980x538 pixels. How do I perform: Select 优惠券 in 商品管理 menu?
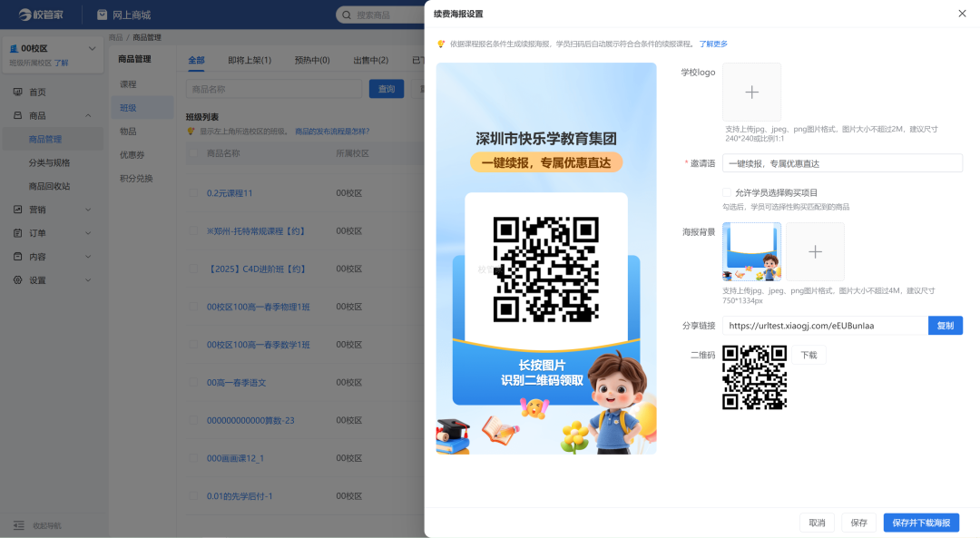tap(132, 154)
